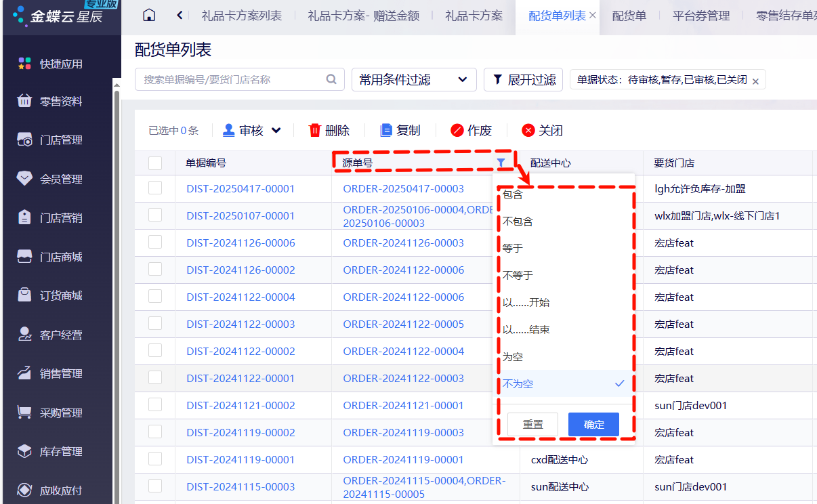The height and width of the screenshot is (504, 817).
Task: Check the row DIST-20241121-00002
Action: (155, 404)
